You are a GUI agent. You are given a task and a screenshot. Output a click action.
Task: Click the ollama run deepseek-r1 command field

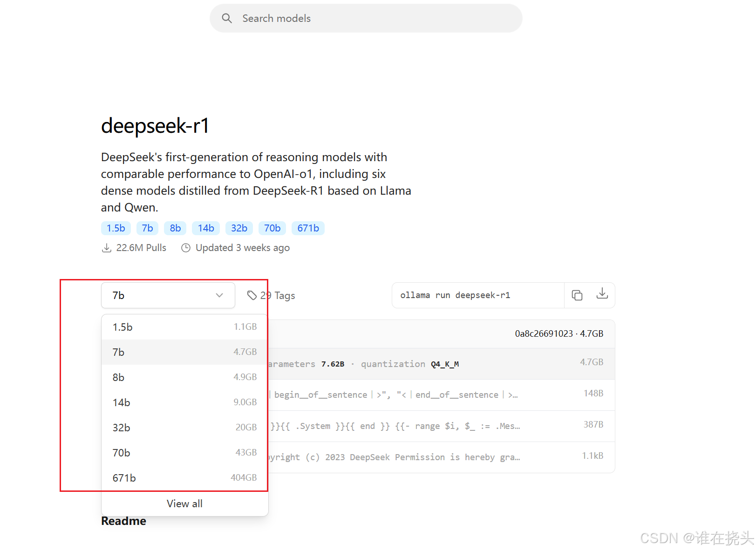(x=478, y=295)
